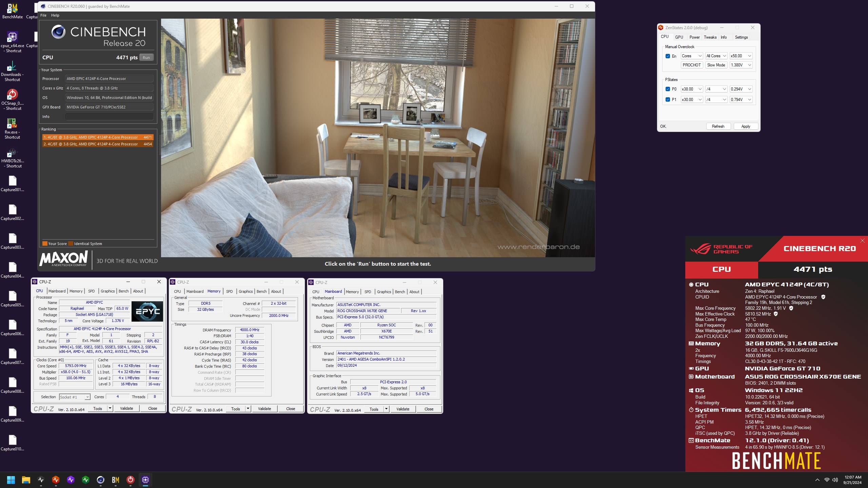Viewport: 868px width, 488px height.
Task: Open the File menu in Cinebench
Action: [43, 15]
